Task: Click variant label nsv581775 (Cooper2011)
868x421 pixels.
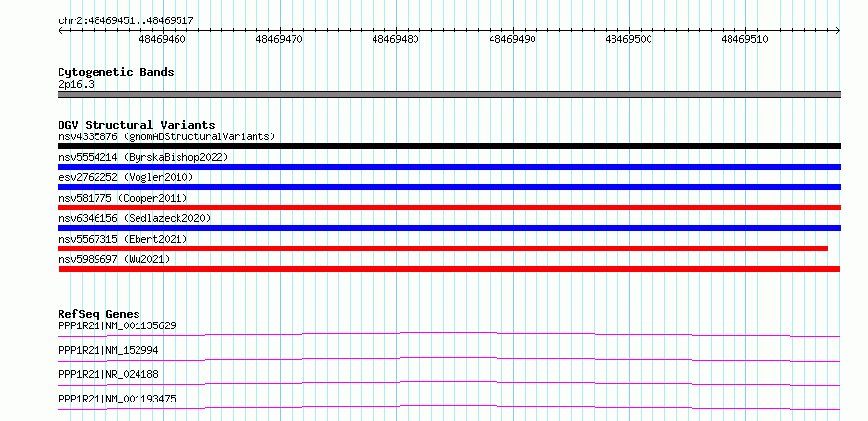Action: 123,198
